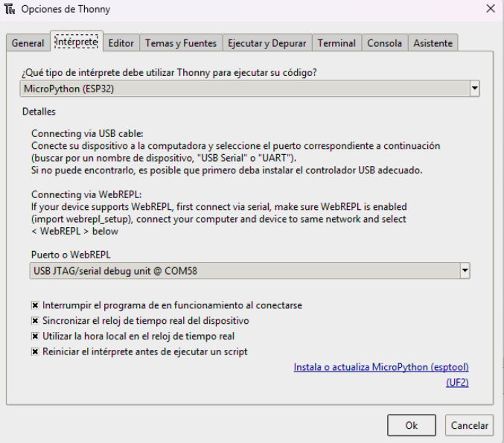
Task: Click the 'Puerto o WebREPL' label
Action: (71, 255)
